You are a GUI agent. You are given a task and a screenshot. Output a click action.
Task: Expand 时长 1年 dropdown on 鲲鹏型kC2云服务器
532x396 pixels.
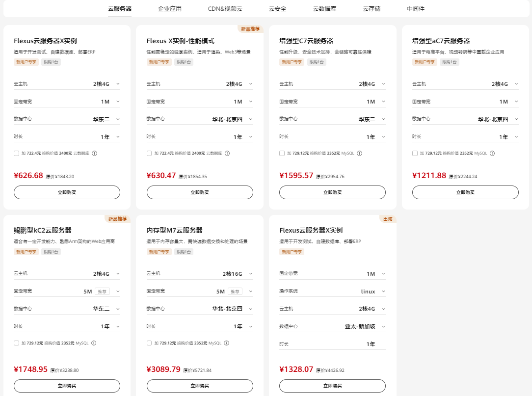[x=67, y=326]
